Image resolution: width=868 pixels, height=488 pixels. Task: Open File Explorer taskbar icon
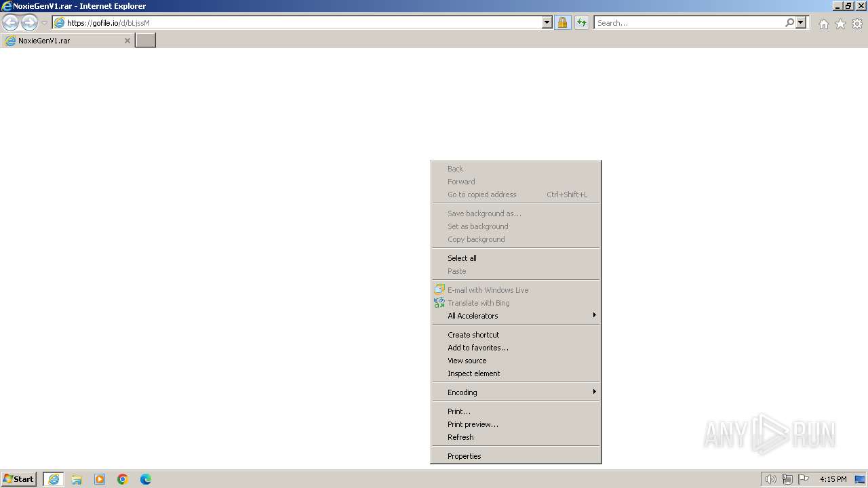pos(77,479)
